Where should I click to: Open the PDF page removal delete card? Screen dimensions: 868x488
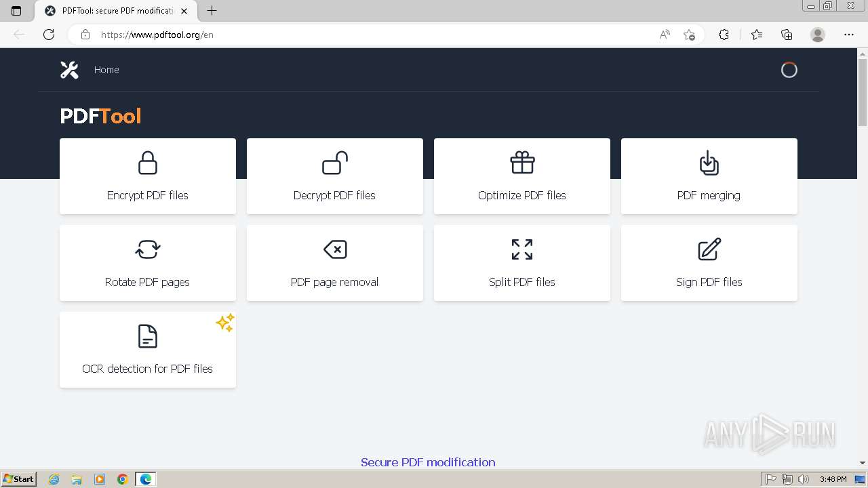click(335, 263)
